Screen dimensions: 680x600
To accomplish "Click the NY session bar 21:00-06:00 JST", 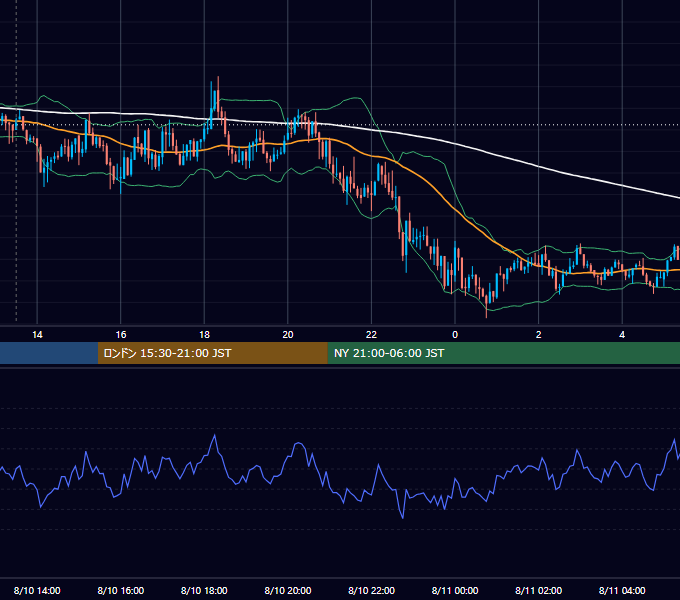I will (x=503, y=353).
